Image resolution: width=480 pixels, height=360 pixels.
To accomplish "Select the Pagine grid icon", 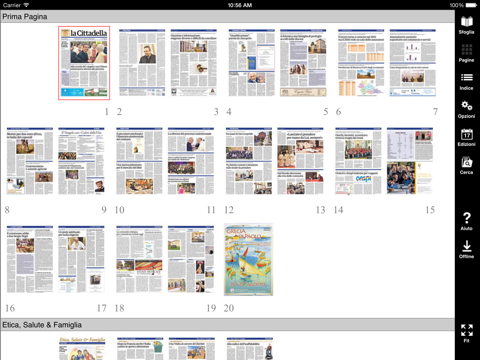I will coord(467,53).
